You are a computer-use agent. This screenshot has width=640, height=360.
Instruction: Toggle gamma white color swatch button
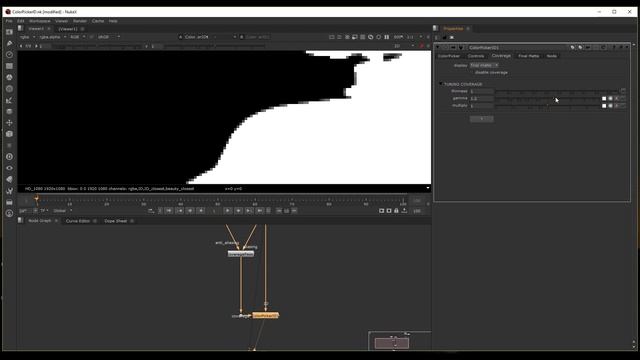[604, 98]
